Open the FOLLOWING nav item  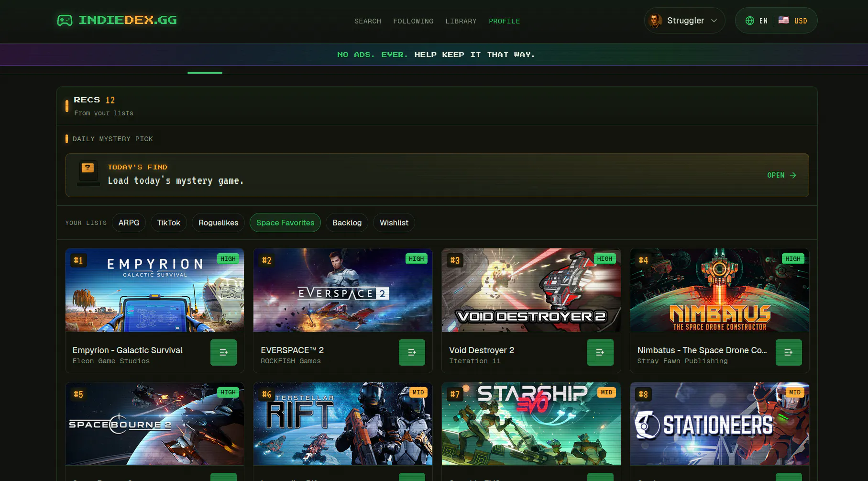pos(413,21)
